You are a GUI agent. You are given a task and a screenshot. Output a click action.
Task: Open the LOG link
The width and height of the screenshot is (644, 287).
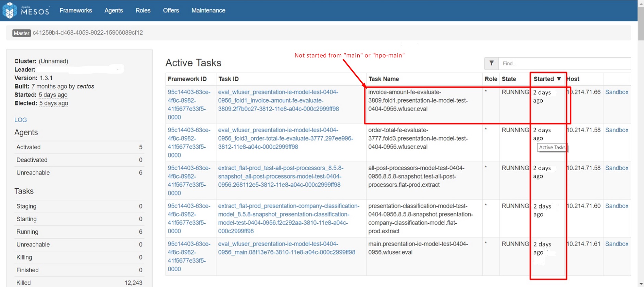[x=21, y=120]
